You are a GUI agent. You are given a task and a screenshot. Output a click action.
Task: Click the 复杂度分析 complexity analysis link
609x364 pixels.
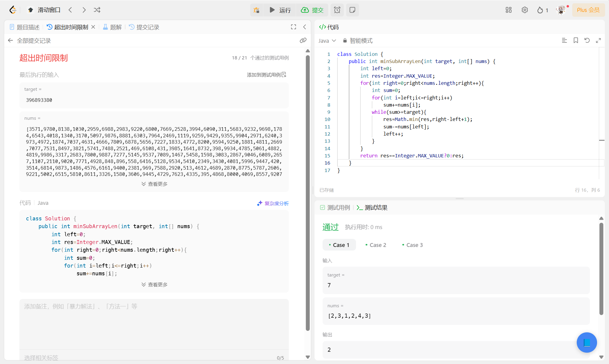tap(273, 203)
